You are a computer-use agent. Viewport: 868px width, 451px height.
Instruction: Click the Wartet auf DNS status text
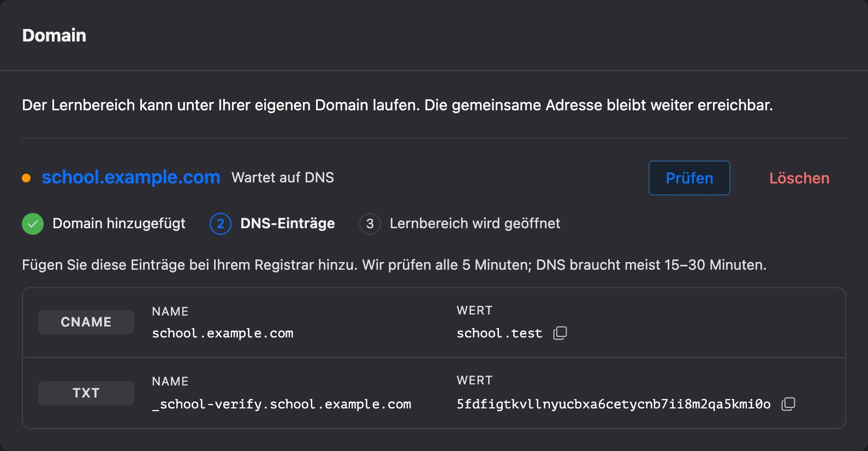point(283,177)
